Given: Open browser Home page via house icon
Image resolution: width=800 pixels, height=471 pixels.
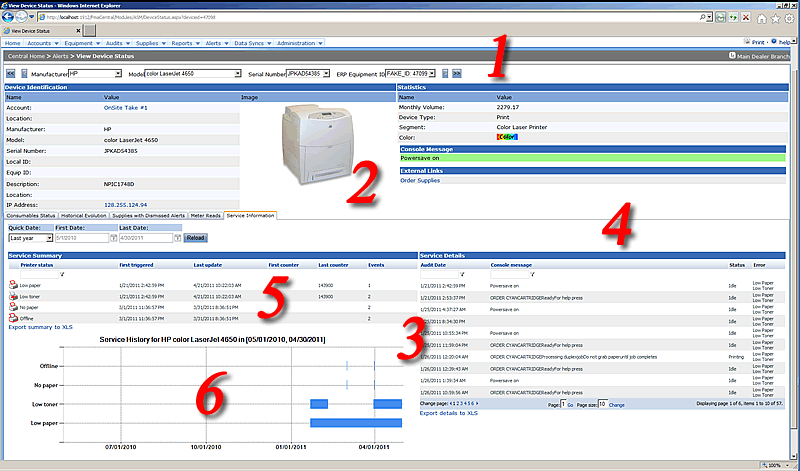Looking at the screenshot, I should coord(762,18).
